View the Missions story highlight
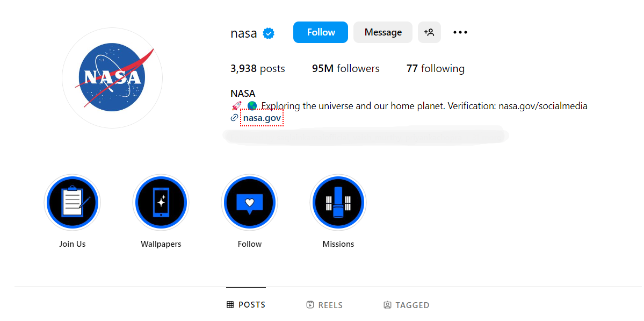 coord(338,202)
